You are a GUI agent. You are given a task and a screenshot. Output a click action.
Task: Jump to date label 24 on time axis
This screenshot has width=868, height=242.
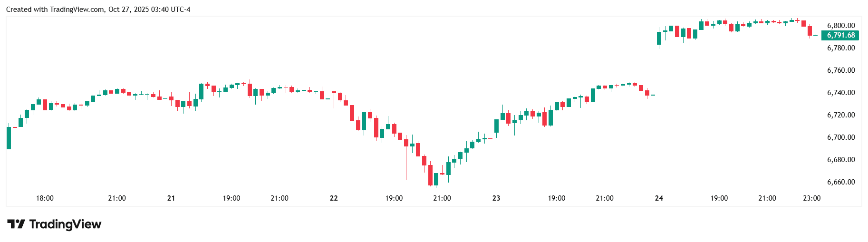click(659, 198)
